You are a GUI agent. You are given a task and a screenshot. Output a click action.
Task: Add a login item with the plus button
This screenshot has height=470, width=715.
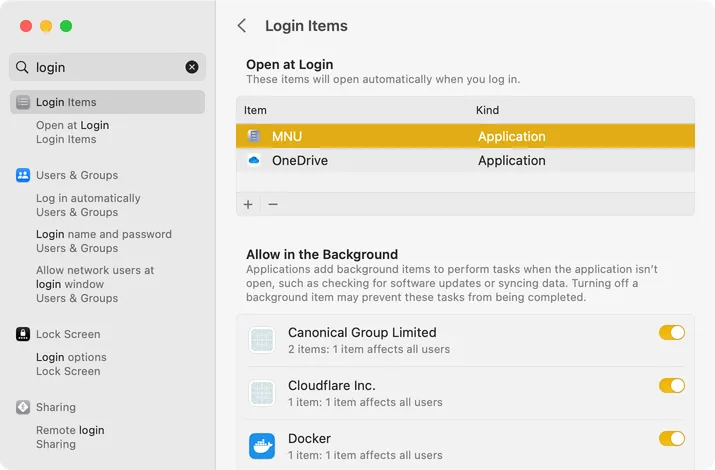(x=248, y=204)
